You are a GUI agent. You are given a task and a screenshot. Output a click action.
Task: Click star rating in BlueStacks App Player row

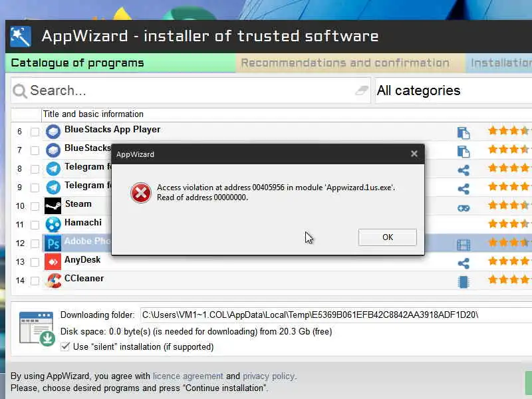[509, 130]
